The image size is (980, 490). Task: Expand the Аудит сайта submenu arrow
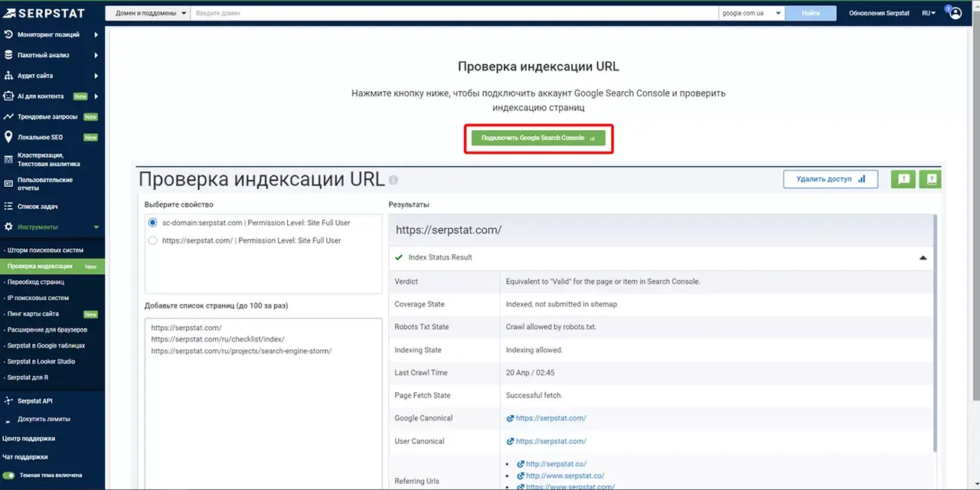[x=96, y=76]
